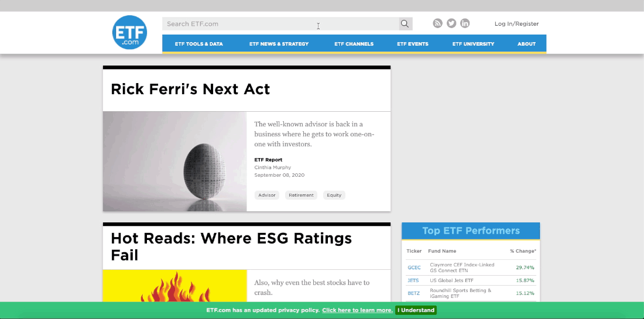This screenshot has width=644, height=319.
Task: Click Roundhill Sports Betting & iGaming ETF
Action: pos(460,293)
